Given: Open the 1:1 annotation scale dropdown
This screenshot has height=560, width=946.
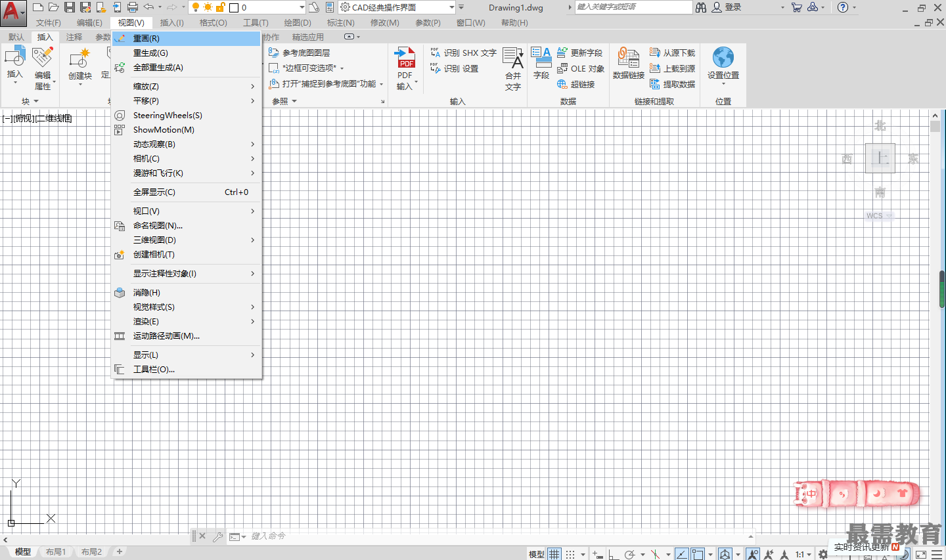Looking at the screenshot, I should click(x=803, y=555).
